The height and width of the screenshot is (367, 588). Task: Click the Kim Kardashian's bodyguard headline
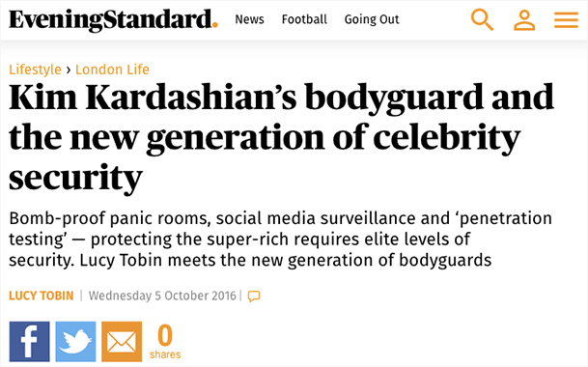click(x=281, y=138)
